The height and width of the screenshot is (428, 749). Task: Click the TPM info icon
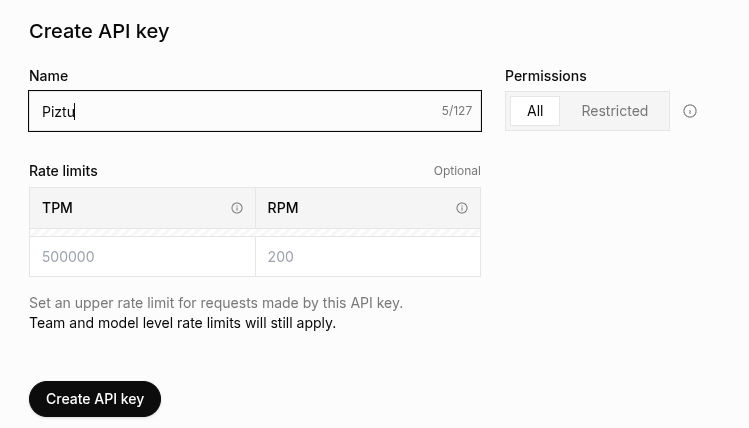pos(237,208)
